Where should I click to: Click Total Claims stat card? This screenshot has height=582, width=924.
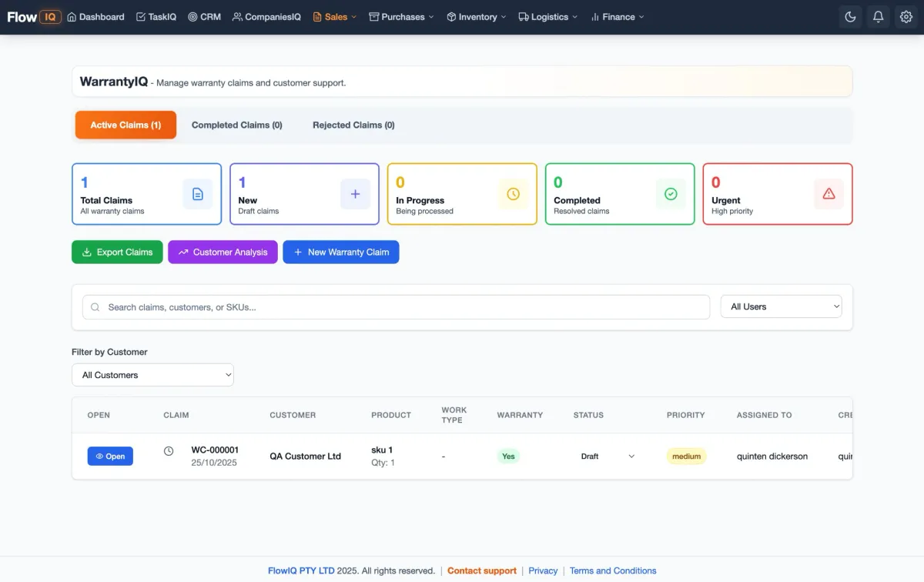[146, 194]
